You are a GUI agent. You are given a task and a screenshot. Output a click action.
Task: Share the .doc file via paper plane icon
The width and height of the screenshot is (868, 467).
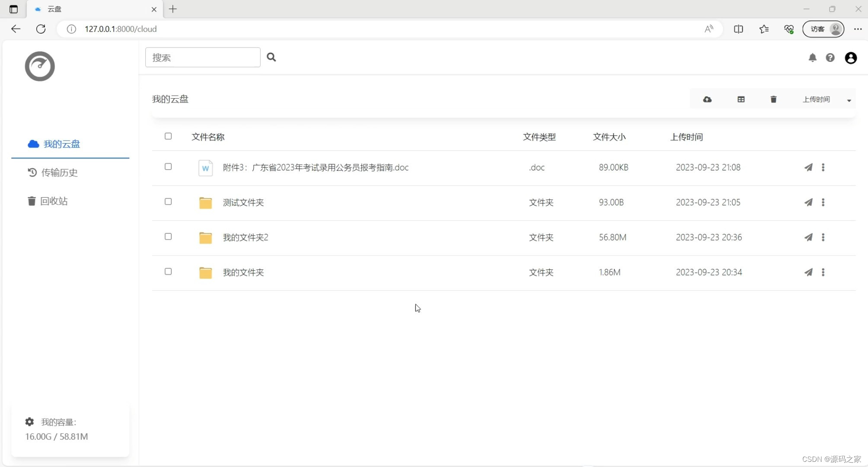pyautogui.click(x=808, y=167)
